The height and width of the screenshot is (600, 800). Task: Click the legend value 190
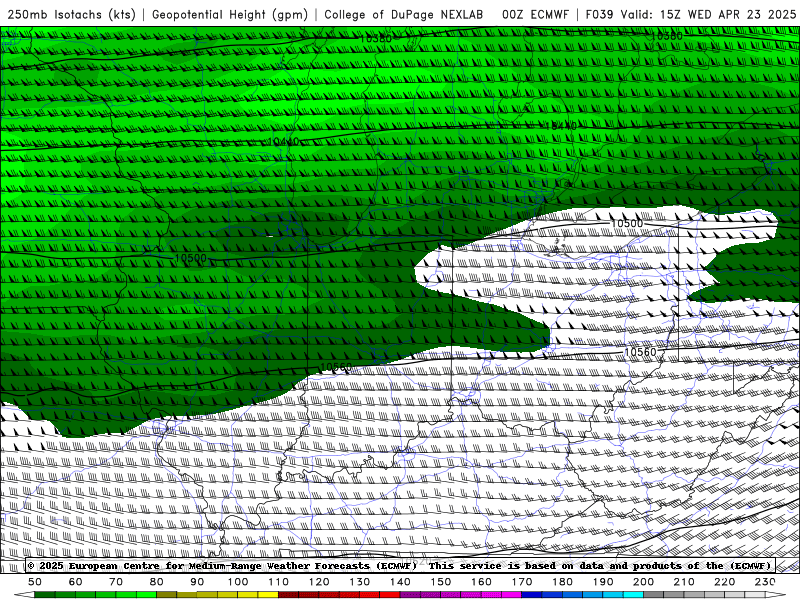603,582
